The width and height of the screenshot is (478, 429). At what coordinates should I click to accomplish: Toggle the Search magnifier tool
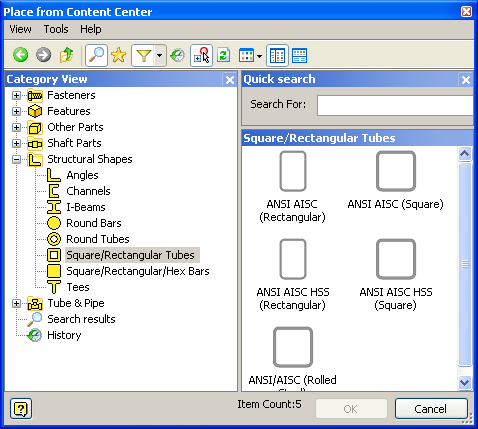(x=96, y=55)
